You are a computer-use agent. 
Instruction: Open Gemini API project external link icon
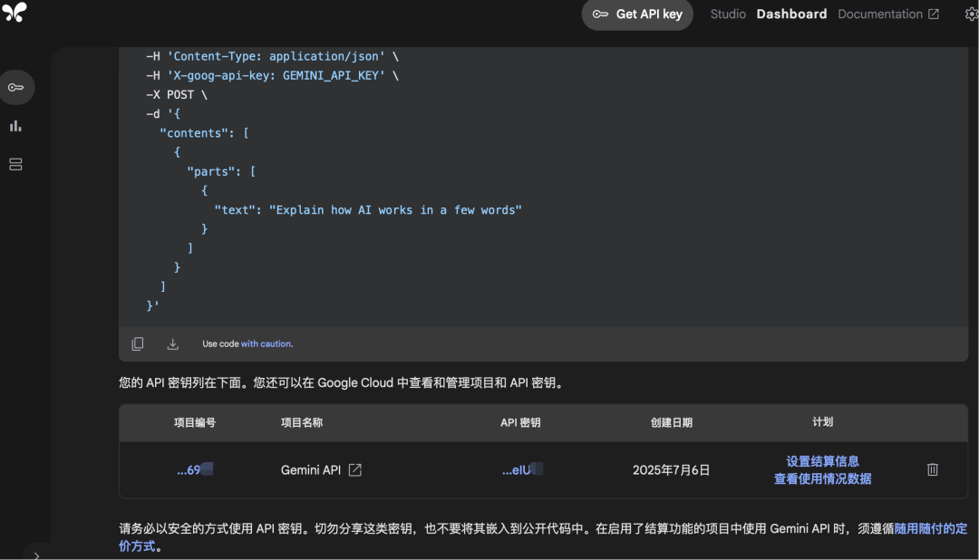pos(354,470)
